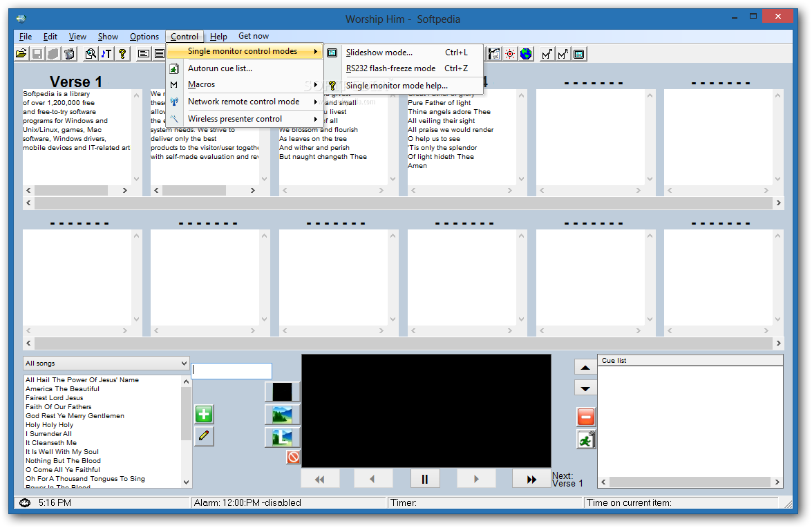Click the grayed save floppy disk icon
Viewport: 812px width, 528px height.
(x=37, y=54)
